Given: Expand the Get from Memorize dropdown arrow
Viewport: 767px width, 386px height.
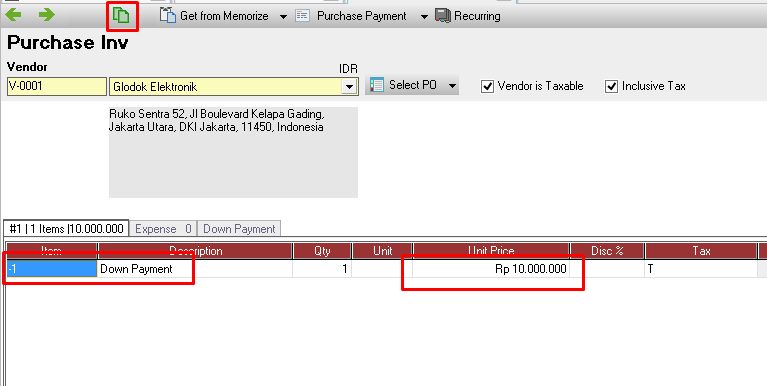Looking at the screenshot, I should (283, 17).
